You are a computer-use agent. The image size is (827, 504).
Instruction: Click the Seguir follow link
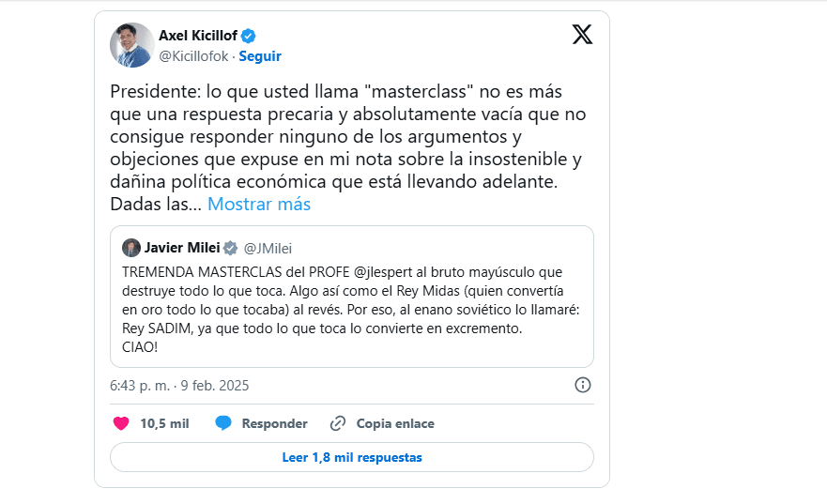(x=260, y=56)
